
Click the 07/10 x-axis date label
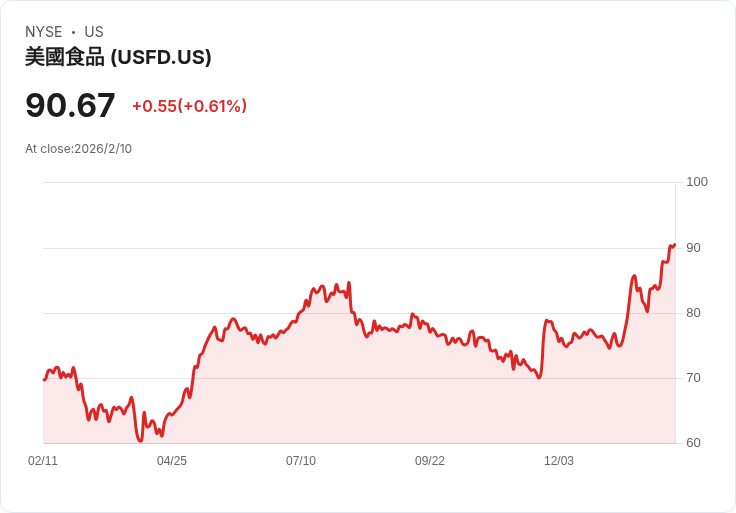pyautogui.click(x=301, y=461)
